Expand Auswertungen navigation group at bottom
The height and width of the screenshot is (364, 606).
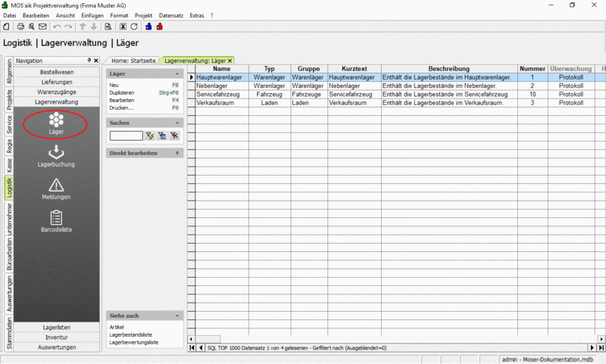[x=57, y=347]
